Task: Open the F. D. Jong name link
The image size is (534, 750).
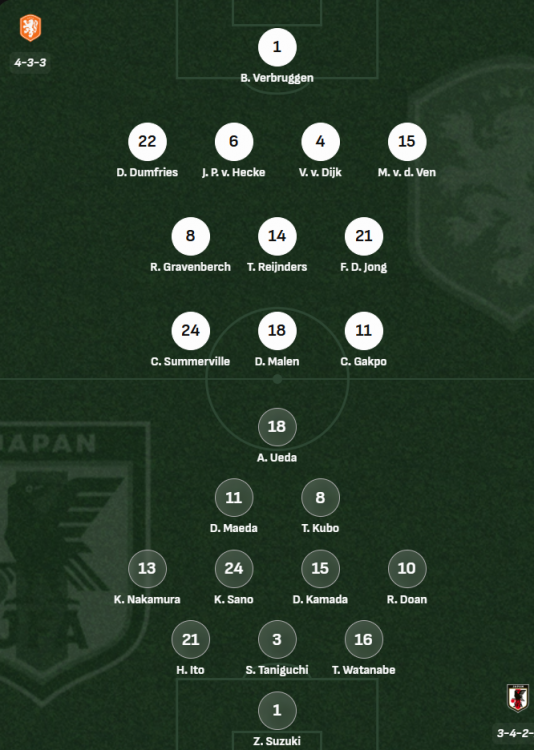Action: click(364, 267)
